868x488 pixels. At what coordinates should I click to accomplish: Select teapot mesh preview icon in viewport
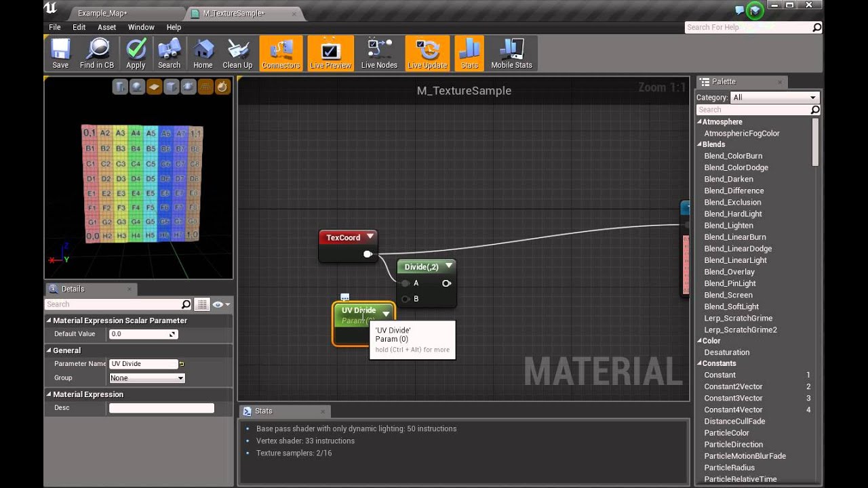click(x=188, y=87)
